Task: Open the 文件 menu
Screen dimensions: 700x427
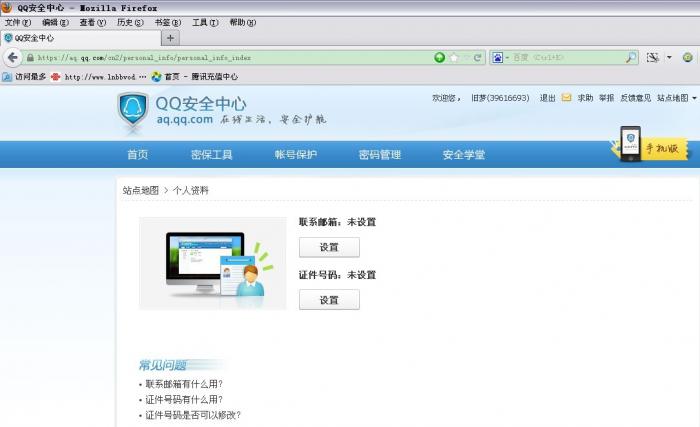Action: (x=18, y=22)
